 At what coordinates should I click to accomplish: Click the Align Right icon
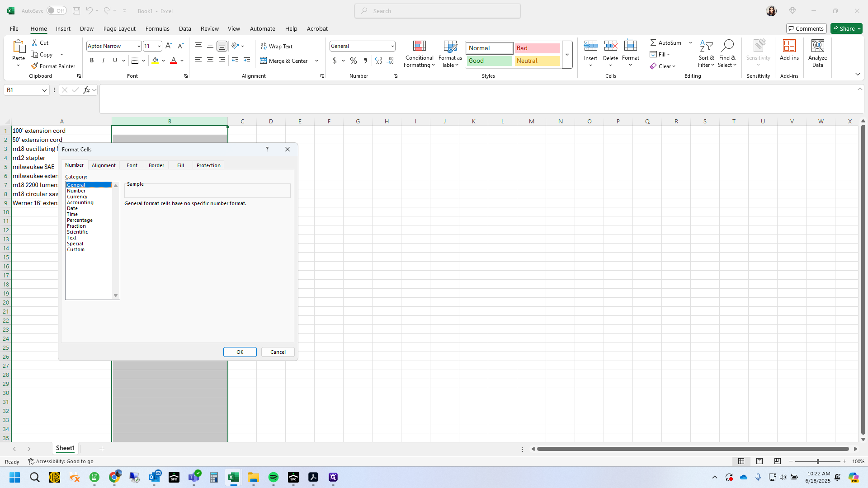coord(222,61)
